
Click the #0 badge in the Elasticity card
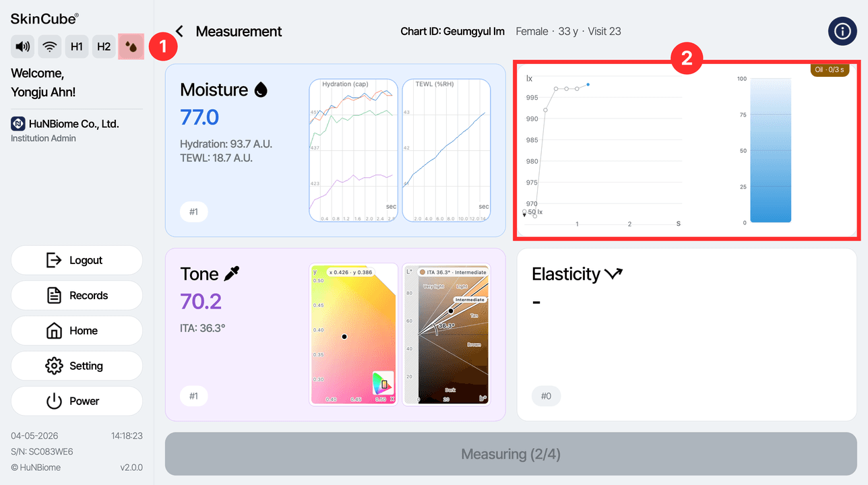pyautogui.click(x=546, y=396)
